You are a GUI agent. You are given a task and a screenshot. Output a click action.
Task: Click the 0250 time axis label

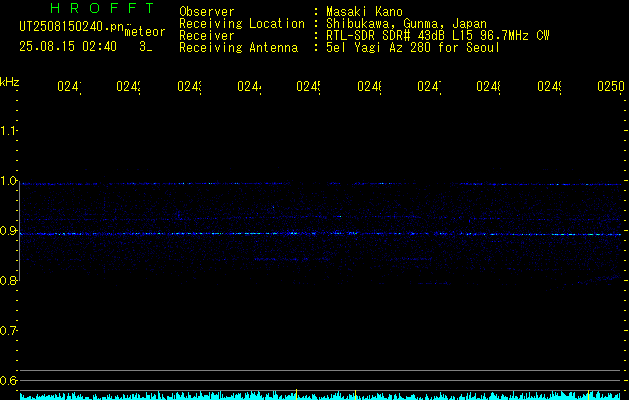pos(611,86)
